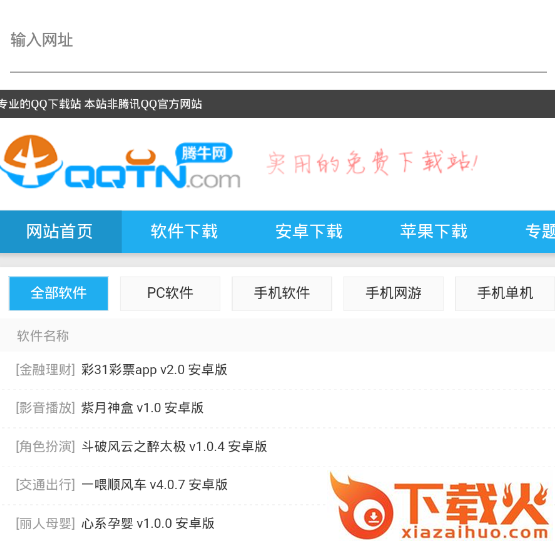The height and width of the screenshot is (543, 555).
Task: Open 彩31彩票app v2.0 安卓版 entry
Action: tap(154, 370)
